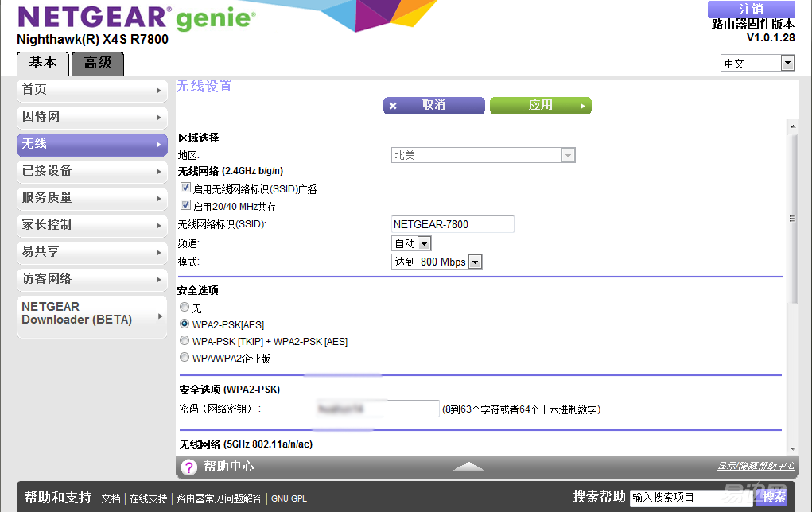Click the network password input field
Screen dimensions: 812x512
[378, 409]
